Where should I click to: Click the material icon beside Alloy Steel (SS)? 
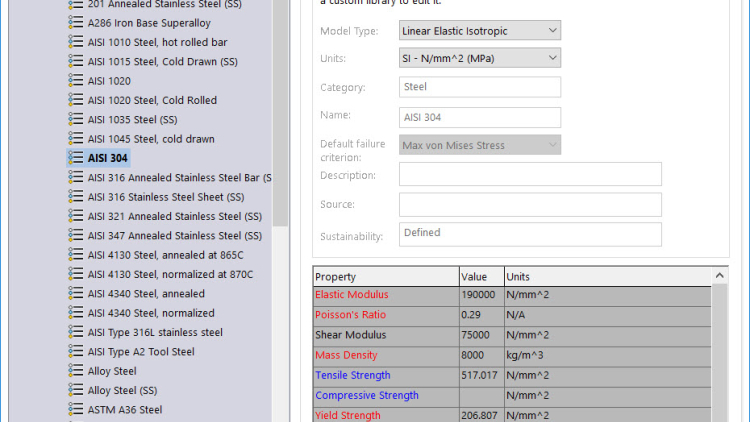click(x=76, y=390)
